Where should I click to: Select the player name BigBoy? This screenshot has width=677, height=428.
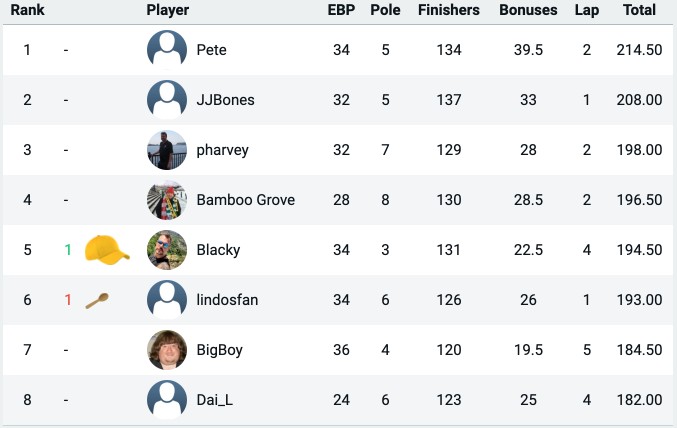219,350
